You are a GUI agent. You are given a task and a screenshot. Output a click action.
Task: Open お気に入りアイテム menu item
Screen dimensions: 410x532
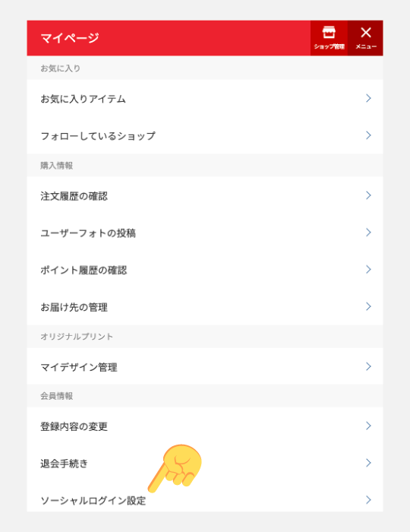pyautogui.click(x=205, y=98)
